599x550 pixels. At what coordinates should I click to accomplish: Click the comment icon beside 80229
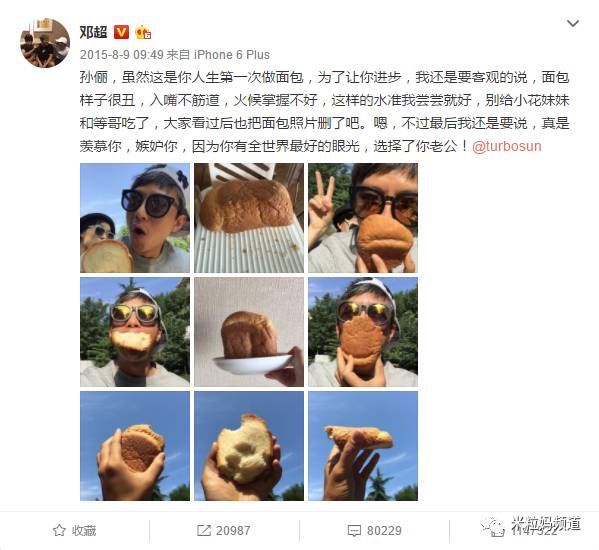354,531
